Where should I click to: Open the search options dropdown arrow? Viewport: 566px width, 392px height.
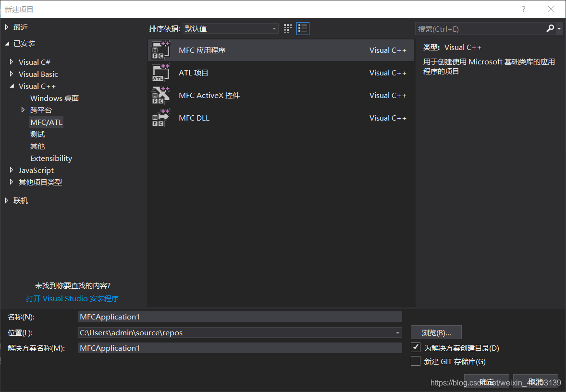tap(559, 28)
